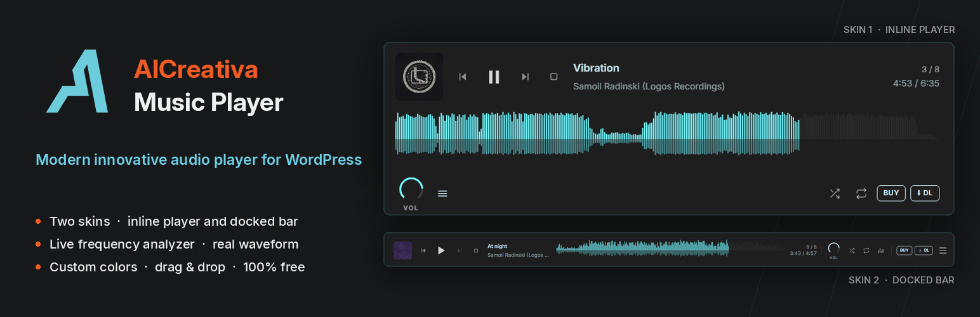Adjust the docked bar VOL knob
980x317 pixels.
click(x=833, y=249)
